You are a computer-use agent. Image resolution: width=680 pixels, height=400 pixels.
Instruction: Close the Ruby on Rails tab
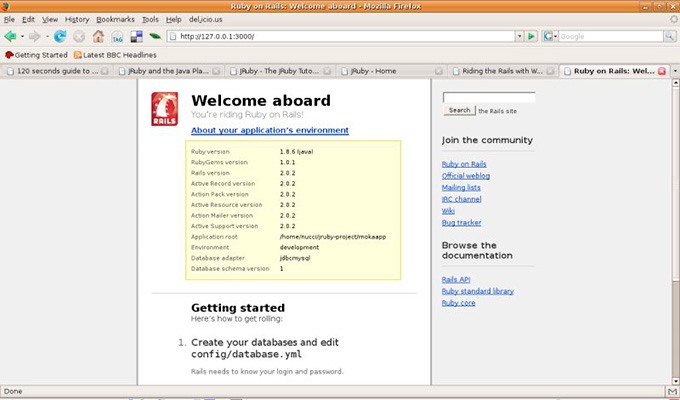point(662,71)
